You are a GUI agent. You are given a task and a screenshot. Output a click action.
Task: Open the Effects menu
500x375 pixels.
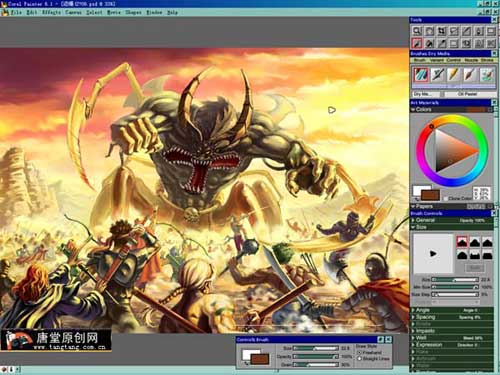coord(51,12)
